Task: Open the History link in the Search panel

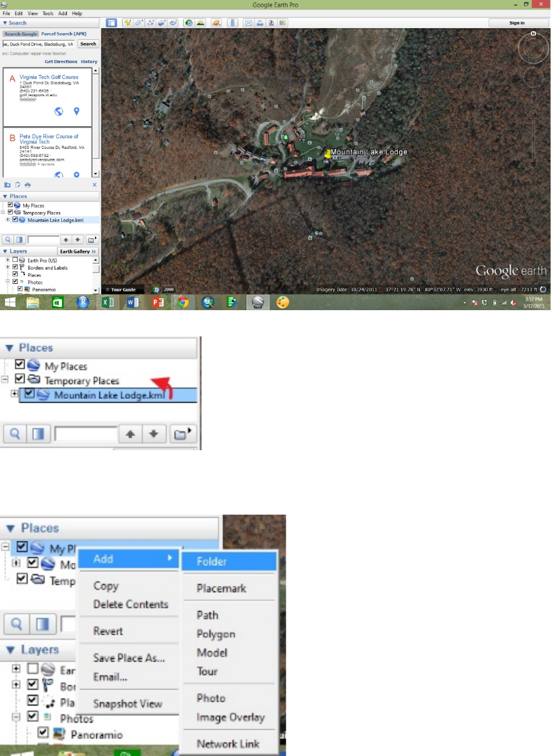Action: coord(89,62)
